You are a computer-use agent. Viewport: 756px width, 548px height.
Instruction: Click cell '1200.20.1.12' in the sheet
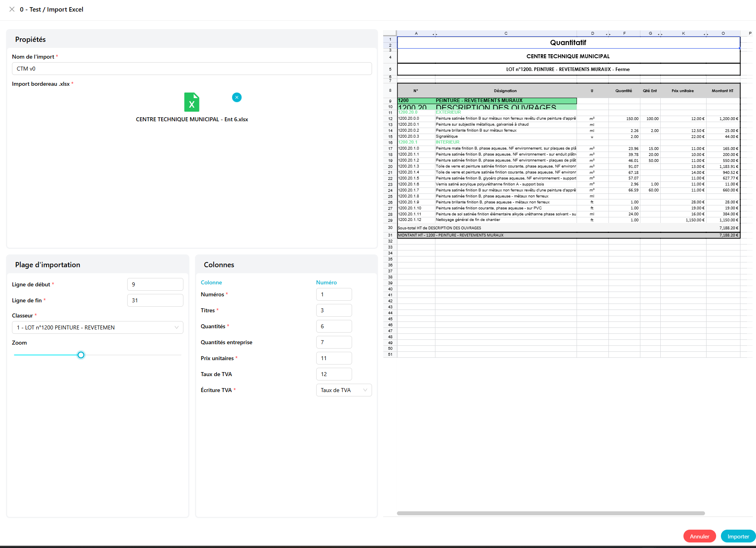pyautogui.click(x=416, y=220)
